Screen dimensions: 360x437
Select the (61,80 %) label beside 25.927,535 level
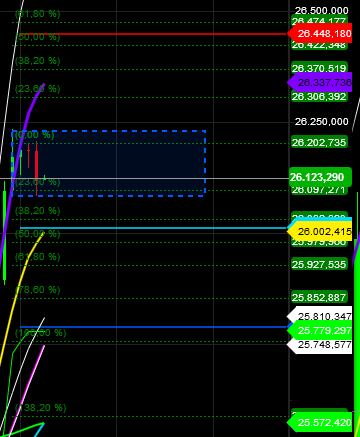(x=38, y=257)
